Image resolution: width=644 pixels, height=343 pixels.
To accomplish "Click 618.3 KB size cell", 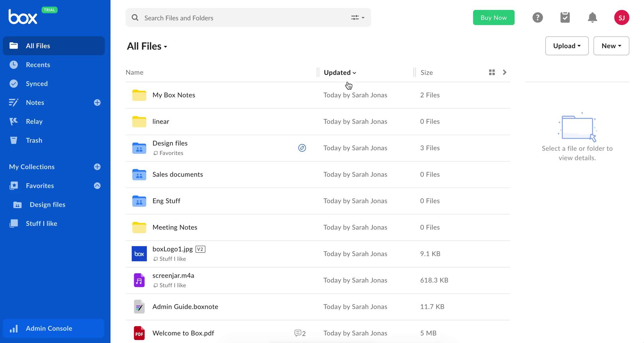I will pos(434,280).
